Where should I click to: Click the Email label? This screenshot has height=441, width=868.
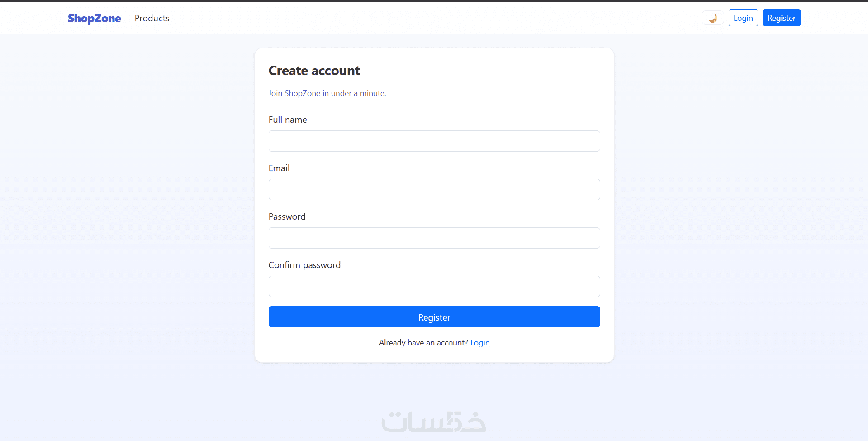tap(279, 168)
